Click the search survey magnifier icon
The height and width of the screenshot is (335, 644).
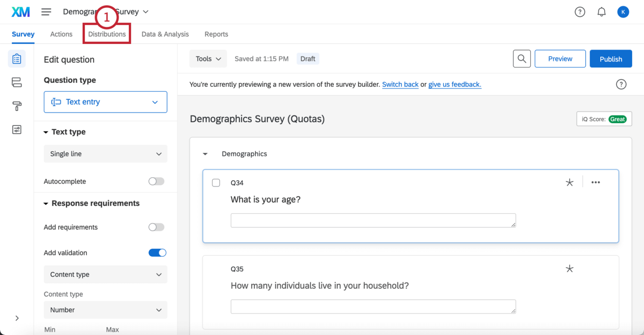(522, 59)
